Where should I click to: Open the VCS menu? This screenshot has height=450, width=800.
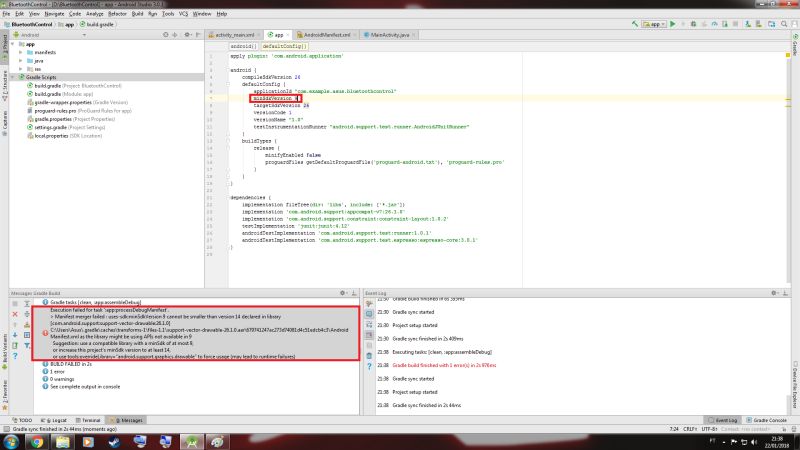pyautogui.click(x=183, y=14)
